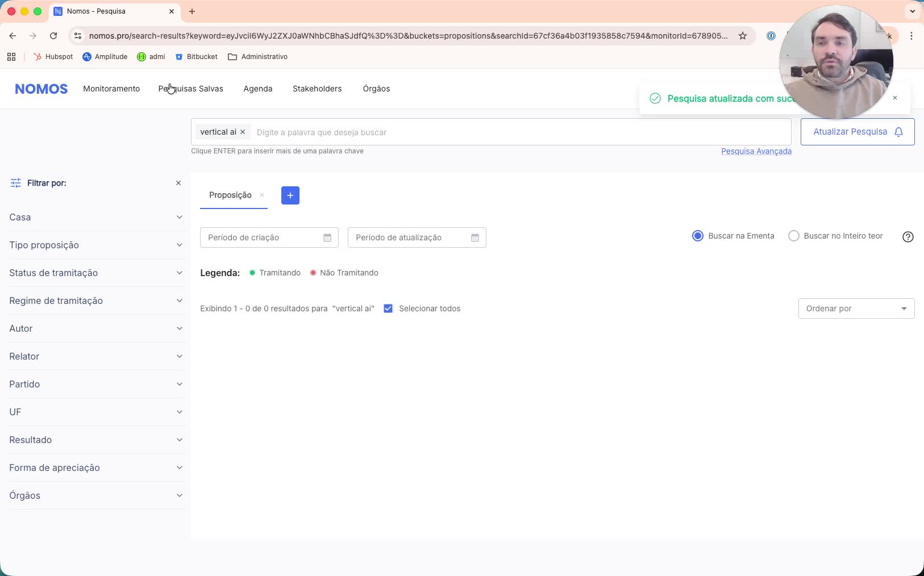Screen dimensions: 924x576
Task: Open Pesquisas Salvas menu item
Action: [190, 89]
